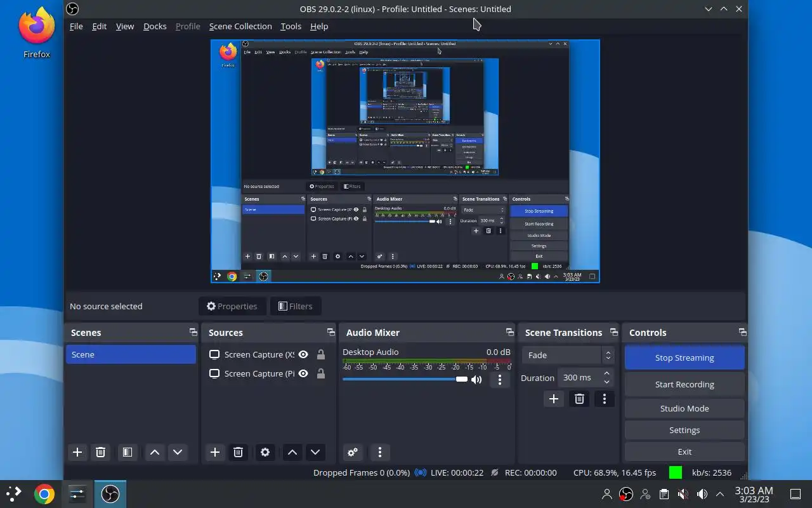Adjust the Desktop Audio volume slider
This screenshot has height=508, width=812.
tap(405, 379)
